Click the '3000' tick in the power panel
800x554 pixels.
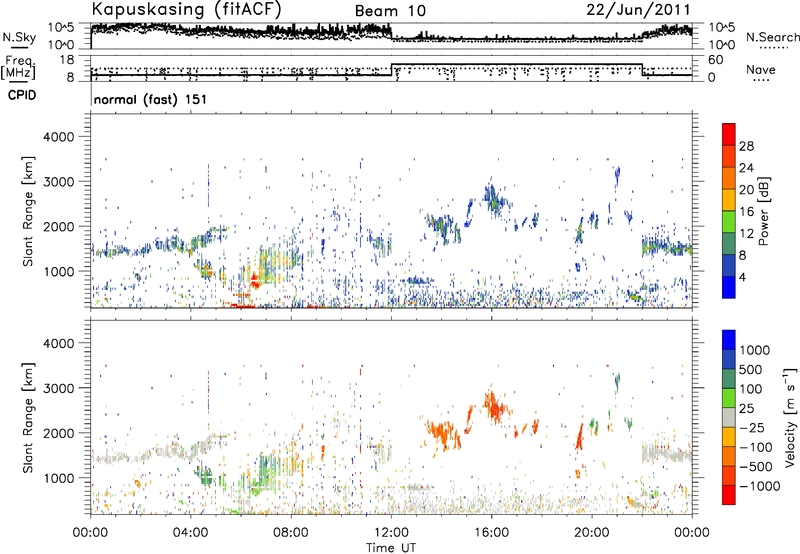[x=59, y=182]
